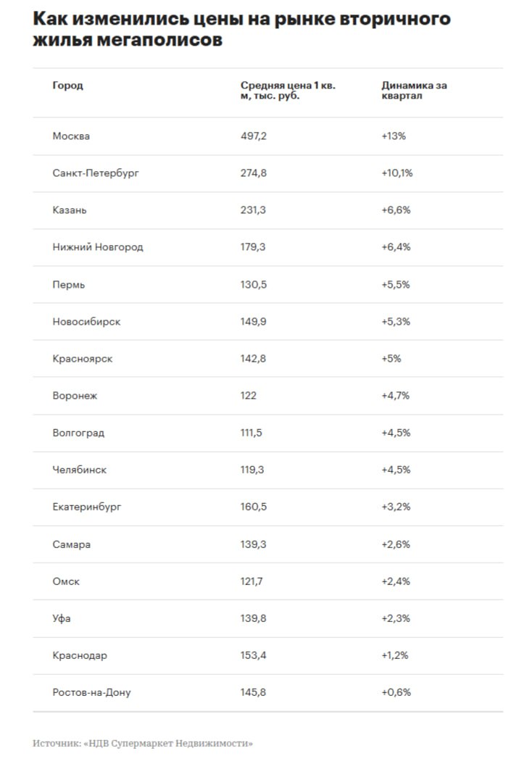Click the table title about вторичного жилья
The image size is (532, 759).
(x=241, y=29)
